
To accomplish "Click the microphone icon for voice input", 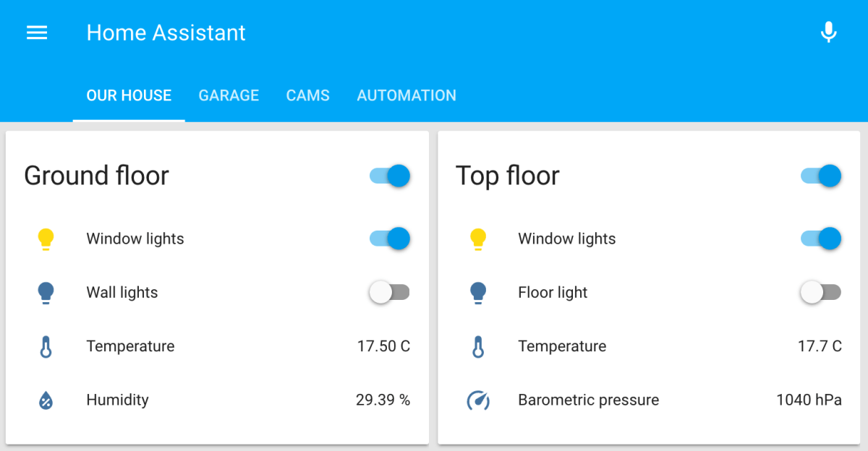I will tap(828, 32).
